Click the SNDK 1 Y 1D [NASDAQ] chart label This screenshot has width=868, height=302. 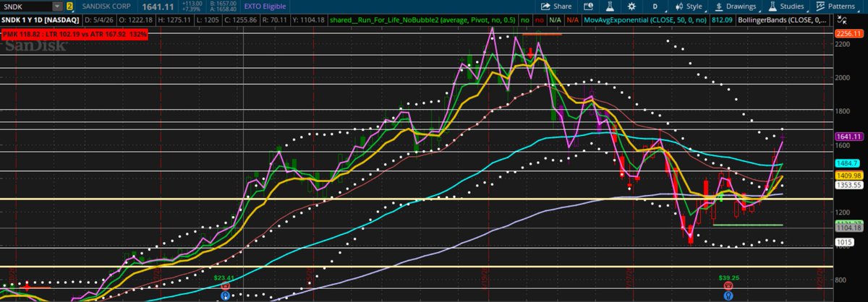click(x=41, y=20)
